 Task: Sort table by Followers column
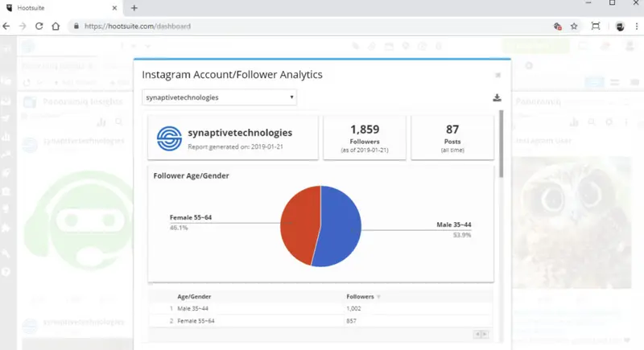(362, 296)
